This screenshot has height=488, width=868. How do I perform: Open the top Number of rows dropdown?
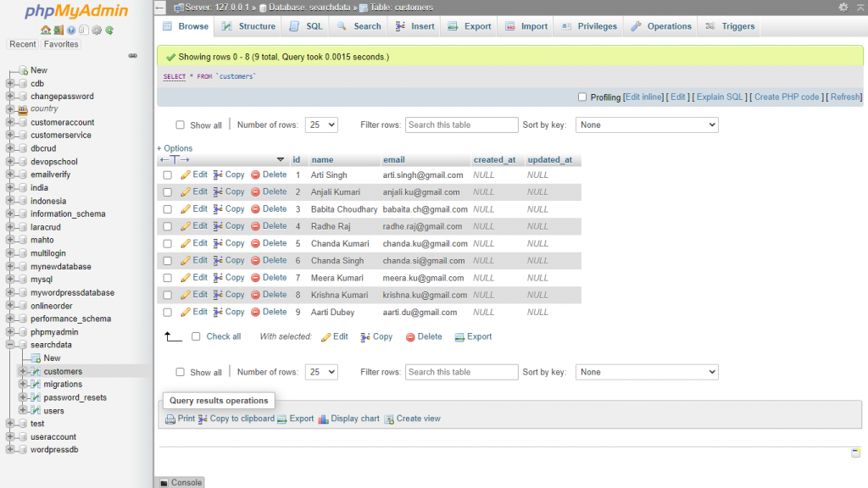(321, 125)
